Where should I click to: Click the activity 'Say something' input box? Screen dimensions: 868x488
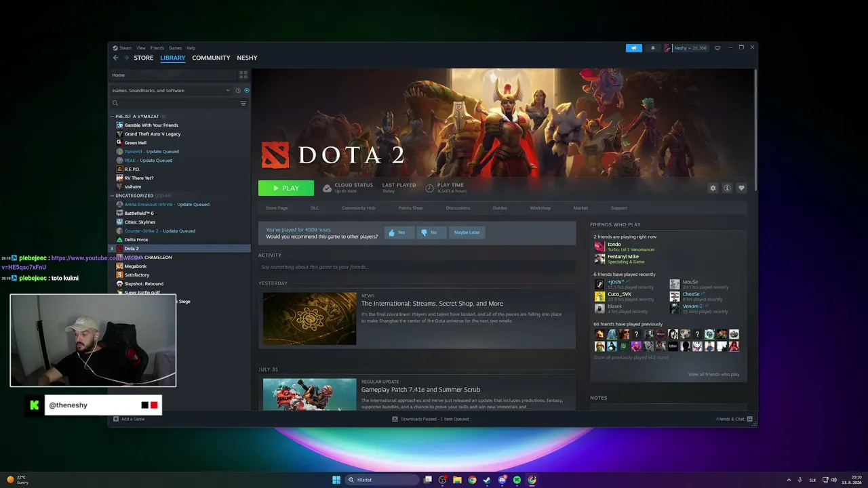tap(417, 267)
